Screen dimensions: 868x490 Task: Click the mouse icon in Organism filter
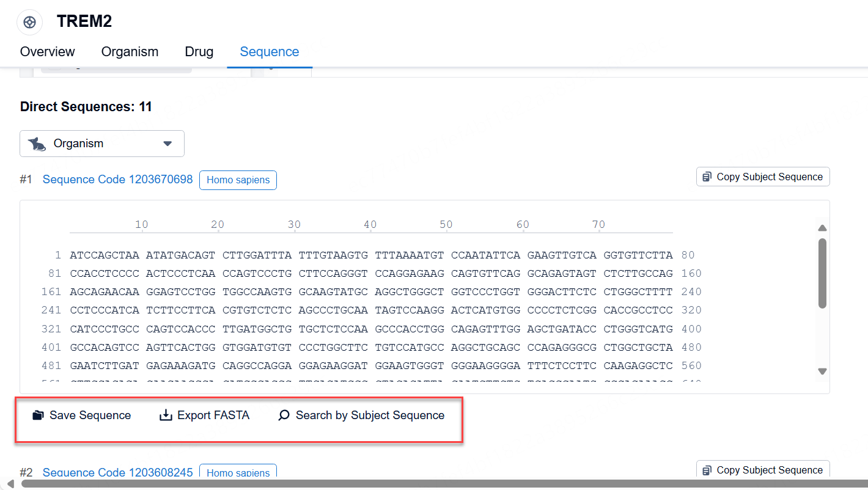tap(37, 144)
